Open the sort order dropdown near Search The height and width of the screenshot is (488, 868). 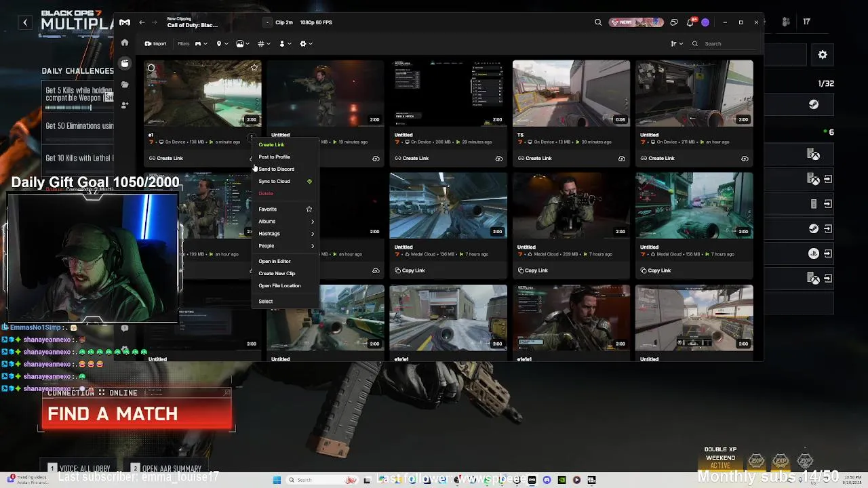[677, 43]
